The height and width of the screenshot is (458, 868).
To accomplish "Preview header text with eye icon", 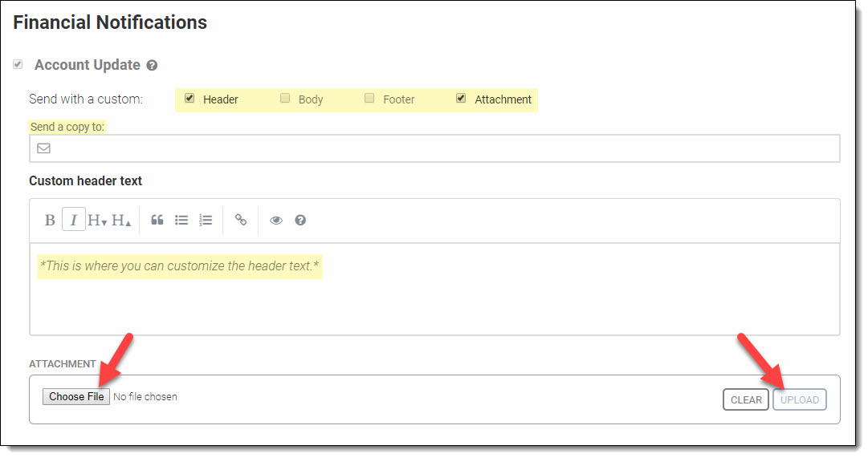I will pyautogui.click(x=276, y=221).
